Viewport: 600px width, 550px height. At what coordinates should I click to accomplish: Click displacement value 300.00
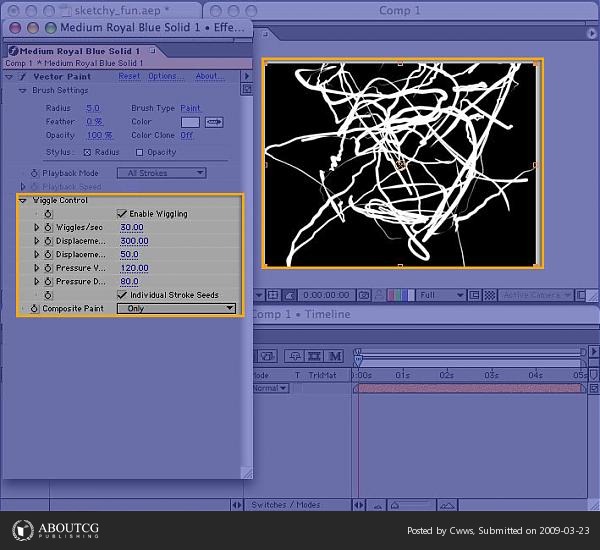tap(134, 241)
